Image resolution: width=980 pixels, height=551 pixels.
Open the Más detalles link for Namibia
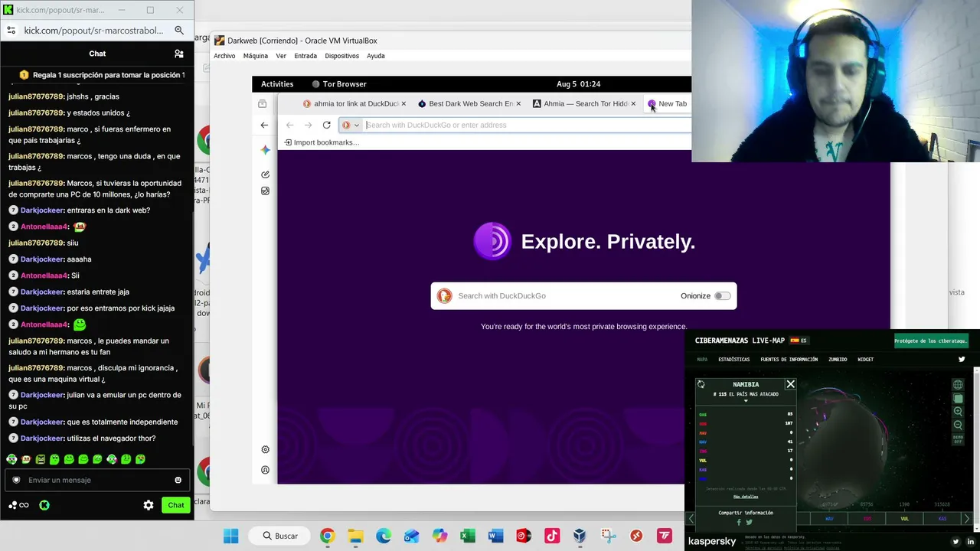coord(746,497)
